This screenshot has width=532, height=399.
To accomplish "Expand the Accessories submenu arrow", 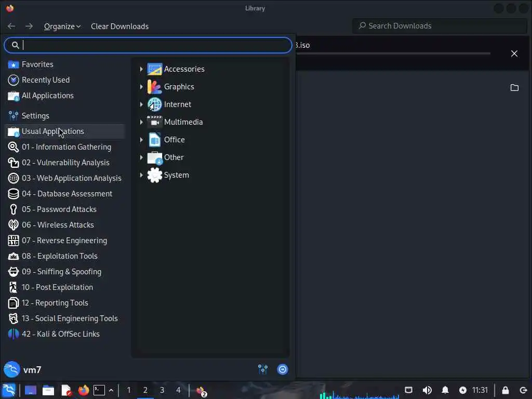I will pyautogui.click(x=141, y=69).
